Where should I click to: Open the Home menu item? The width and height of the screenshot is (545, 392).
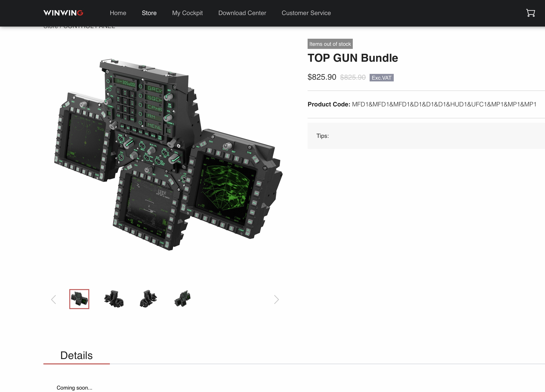pos(118,13)
